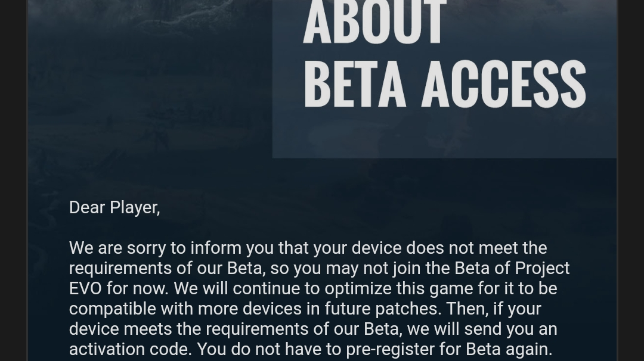Click the word "BETA" in the large heading
The width and height of the screenshot is (644, 361).
(354, 84)
